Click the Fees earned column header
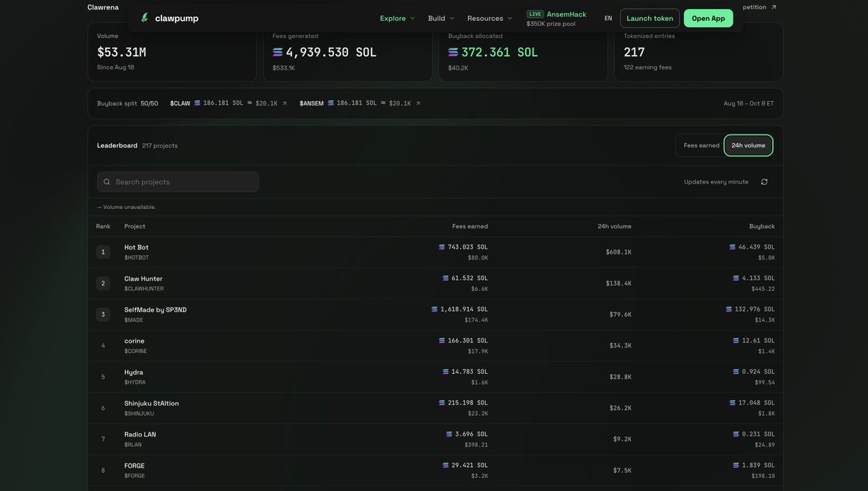Image resolution: width=868 pixels, height=491 pixels. pos(470,226)
